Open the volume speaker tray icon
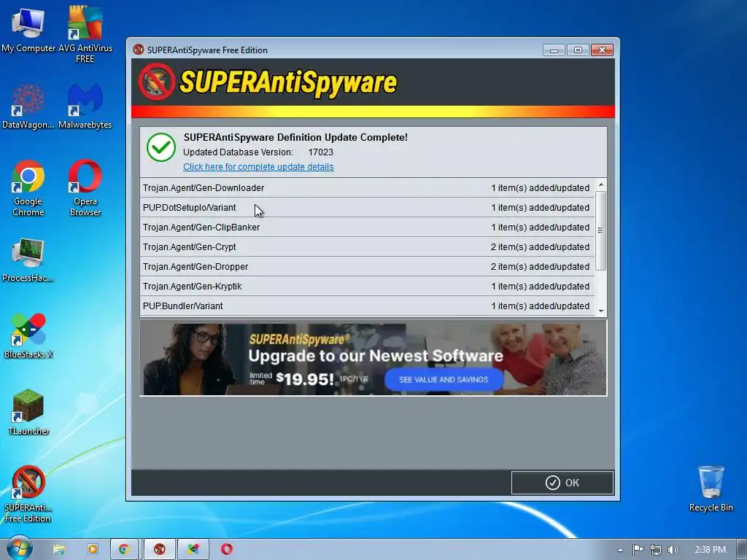Screen dimensions: 747x560 pyautogui.click(x=673, y=550)
